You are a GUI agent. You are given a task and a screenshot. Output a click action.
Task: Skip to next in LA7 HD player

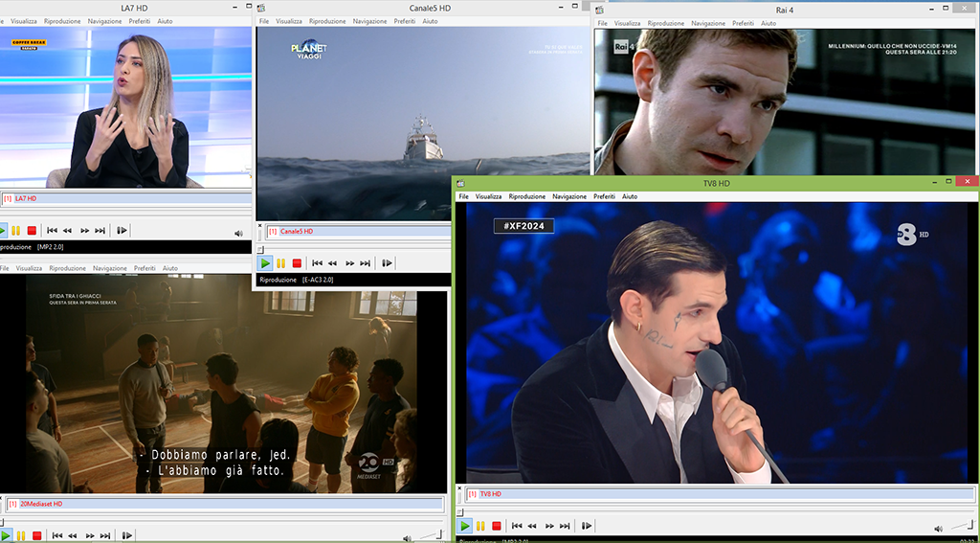click(x=100, y=231)
